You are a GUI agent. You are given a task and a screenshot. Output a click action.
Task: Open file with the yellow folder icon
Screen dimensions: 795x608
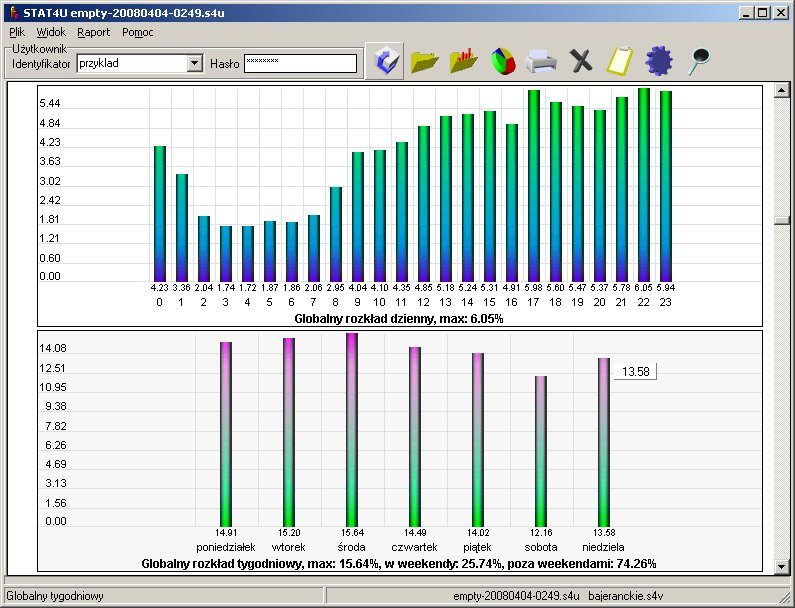point(424,61)
